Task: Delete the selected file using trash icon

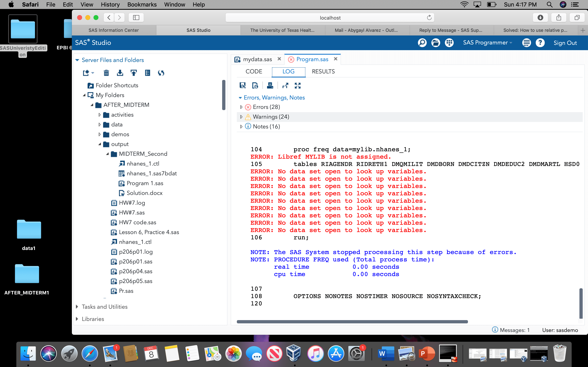Action: (107, 73)
